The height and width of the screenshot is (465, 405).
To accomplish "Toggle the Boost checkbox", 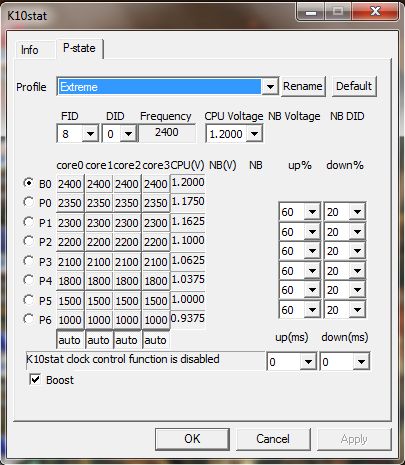I will tap(35, 379).
